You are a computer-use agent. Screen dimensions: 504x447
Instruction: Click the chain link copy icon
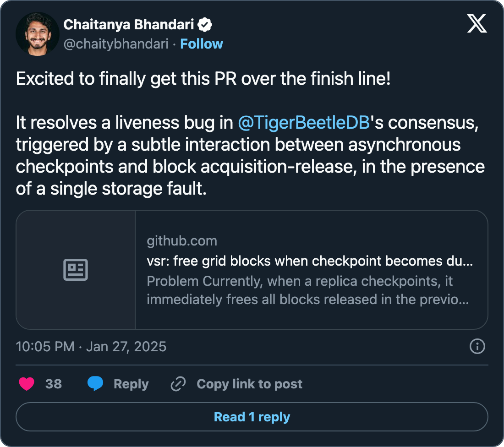(178, 384)
